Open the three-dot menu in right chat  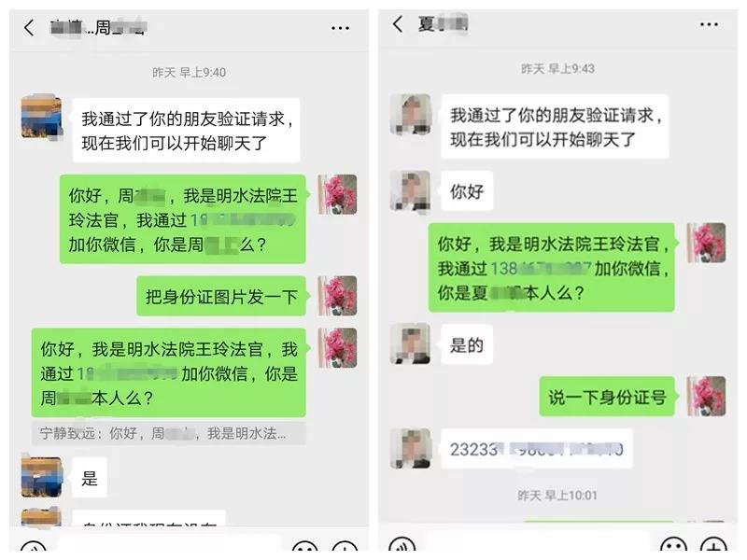coord(709,24)
